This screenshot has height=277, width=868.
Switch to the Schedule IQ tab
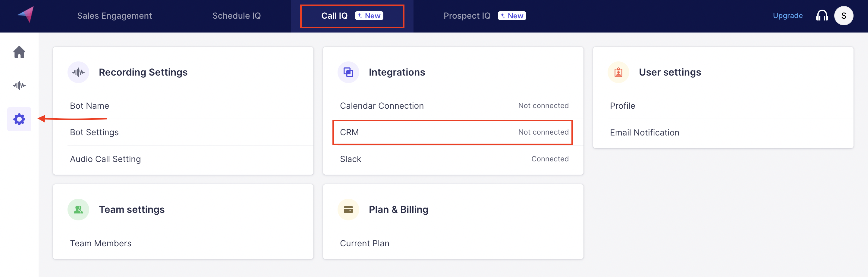[236, 16]
